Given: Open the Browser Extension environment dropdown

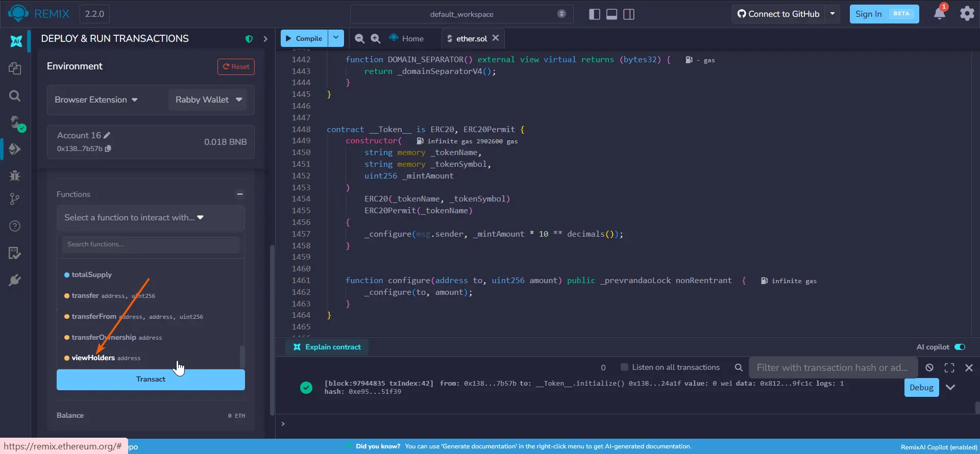Looking at the screenshot, I should coord(96,99).
